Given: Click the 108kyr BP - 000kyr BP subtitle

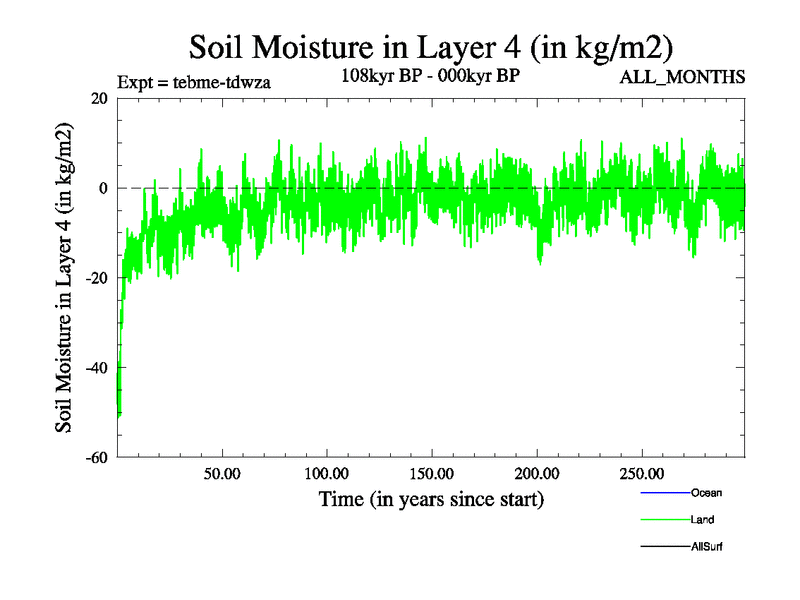Looking at the screenshot, I should (x=431, y=76).
